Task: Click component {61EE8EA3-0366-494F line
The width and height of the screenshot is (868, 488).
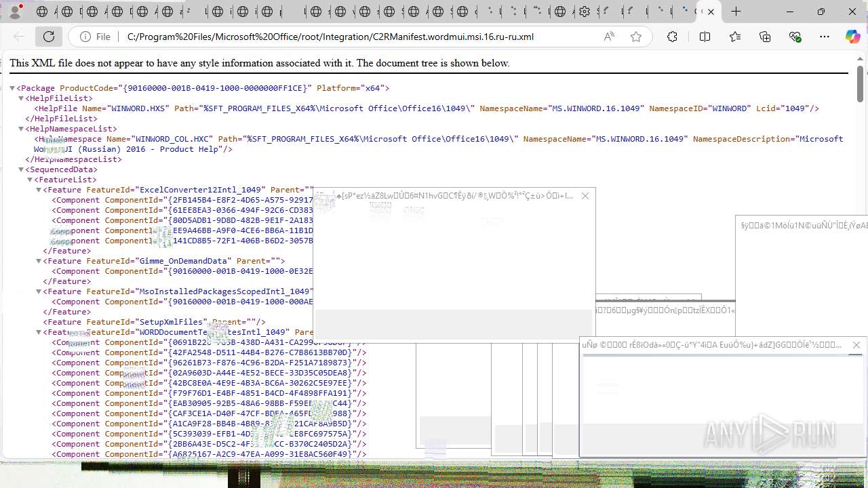Action: (182, 210)
